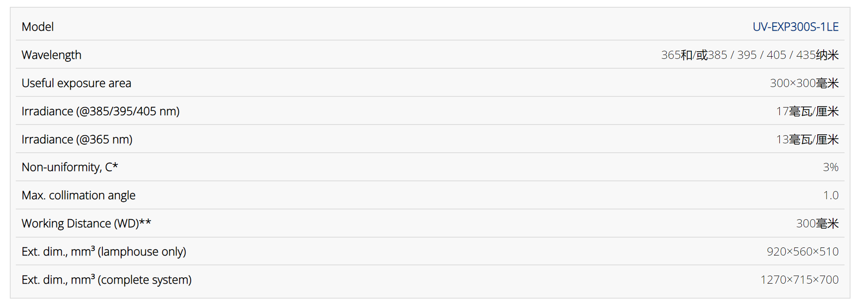
Task: Click Irradiance (@365 nm) label
Action: 77,139
